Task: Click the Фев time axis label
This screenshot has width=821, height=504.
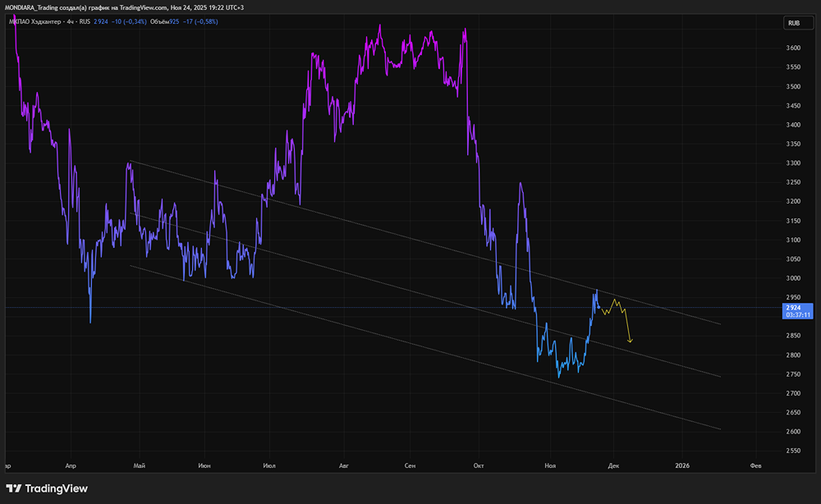Action: [x=755, y=465]
